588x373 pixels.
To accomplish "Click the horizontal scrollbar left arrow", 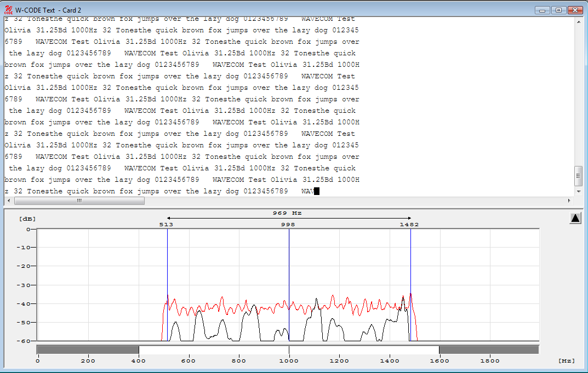I will point(9,200).
